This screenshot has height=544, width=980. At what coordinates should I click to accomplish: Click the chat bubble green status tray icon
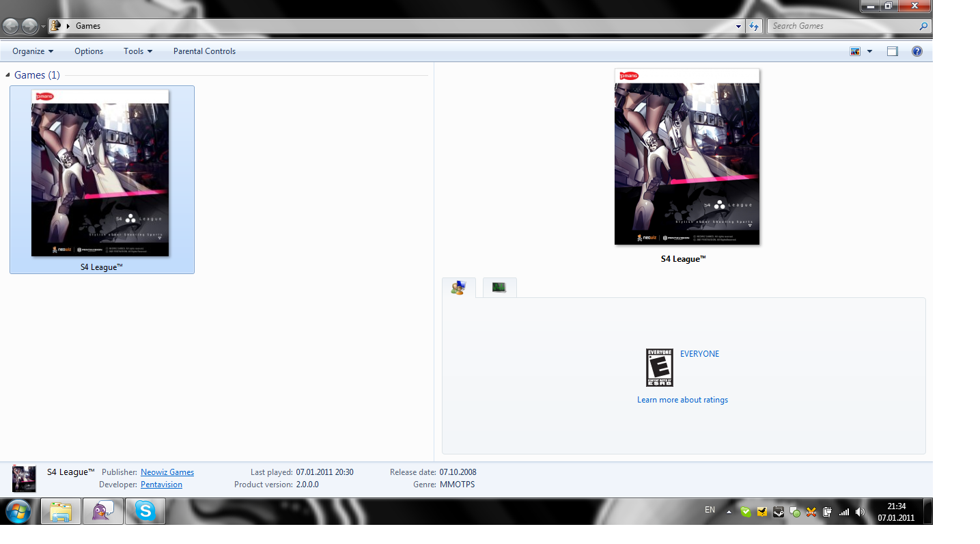[x=795, y=511]
